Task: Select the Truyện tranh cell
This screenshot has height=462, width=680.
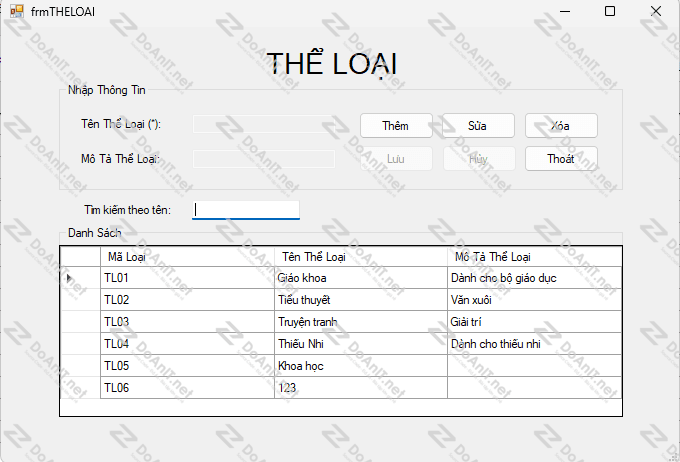Action: pos(361,322)
